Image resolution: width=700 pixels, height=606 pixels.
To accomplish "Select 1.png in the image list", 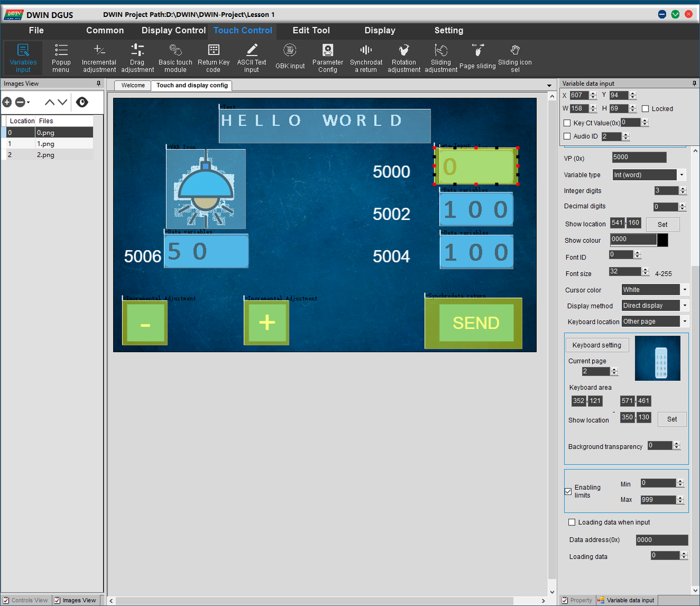I will pos(47,144).
